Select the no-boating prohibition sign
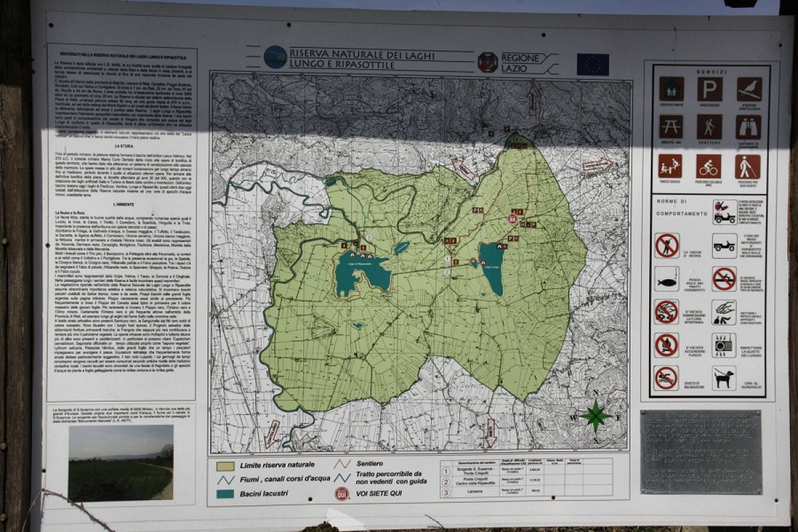The height and width of the screenshot is (532, 798). (725, 279)
